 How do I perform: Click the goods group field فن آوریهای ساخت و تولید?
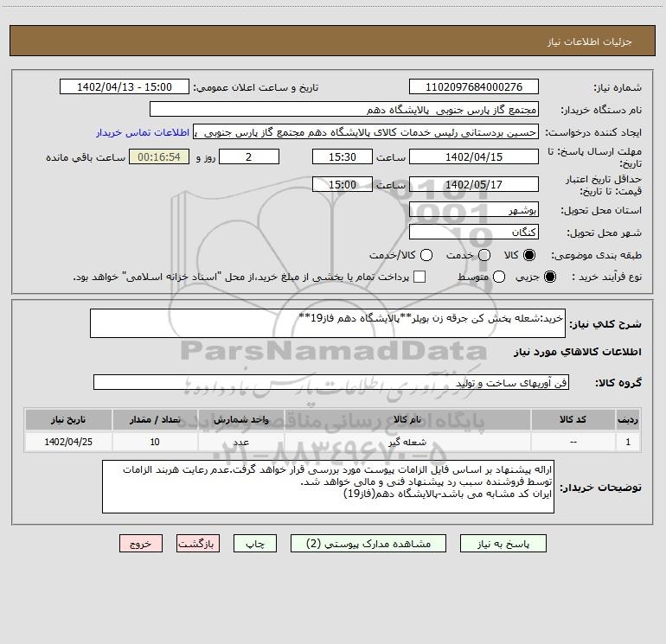331,382
